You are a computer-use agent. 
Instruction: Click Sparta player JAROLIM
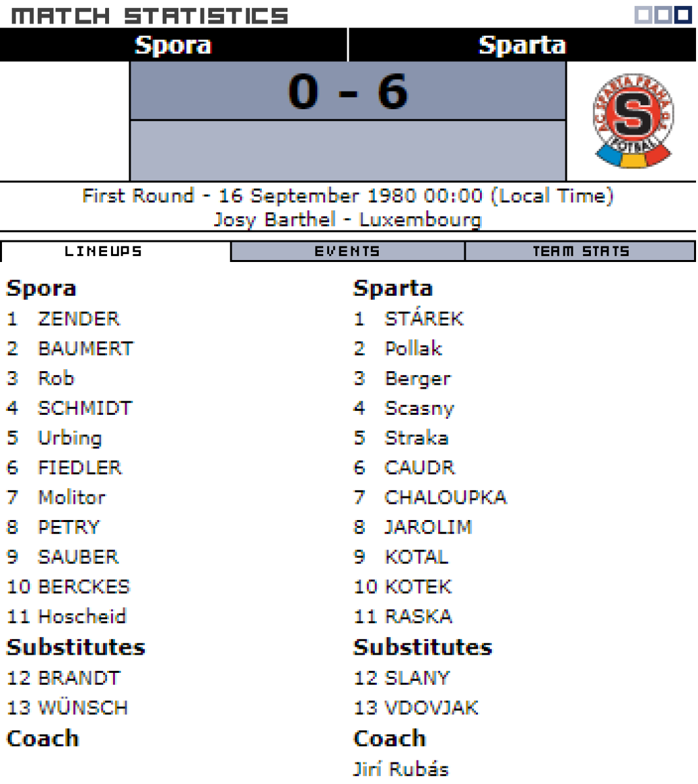(x=428, y=527)
